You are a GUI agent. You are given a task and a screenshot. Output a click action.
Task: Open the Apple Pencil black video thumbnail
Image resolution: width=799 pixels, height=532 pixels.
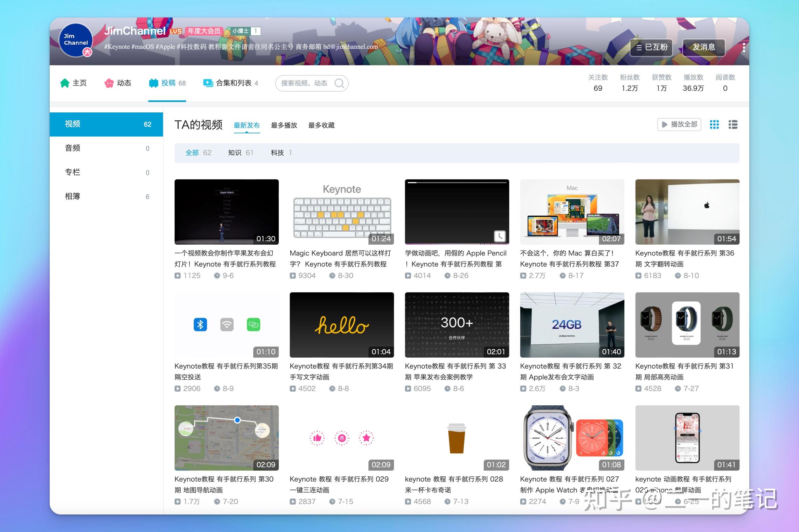point(457,212)
